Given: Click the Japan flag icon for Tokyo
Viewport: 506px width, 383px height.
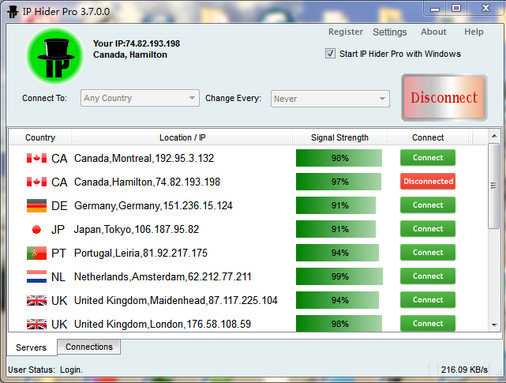Looking at the screenshot, I should coord(37,229).
